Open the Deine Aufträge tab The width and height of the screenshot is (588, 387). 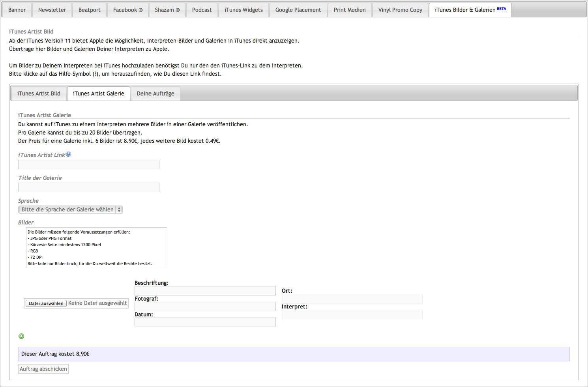(155, 93)
